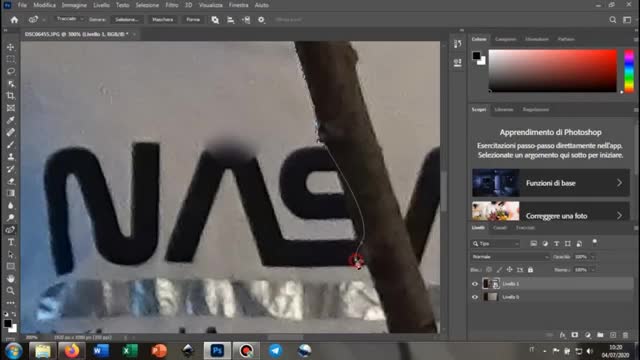This screenshot has height=360, width=640.
Task: Hide Livello 0 layer with eye icon
Action: pyautogui.click(x=475, y=297)
